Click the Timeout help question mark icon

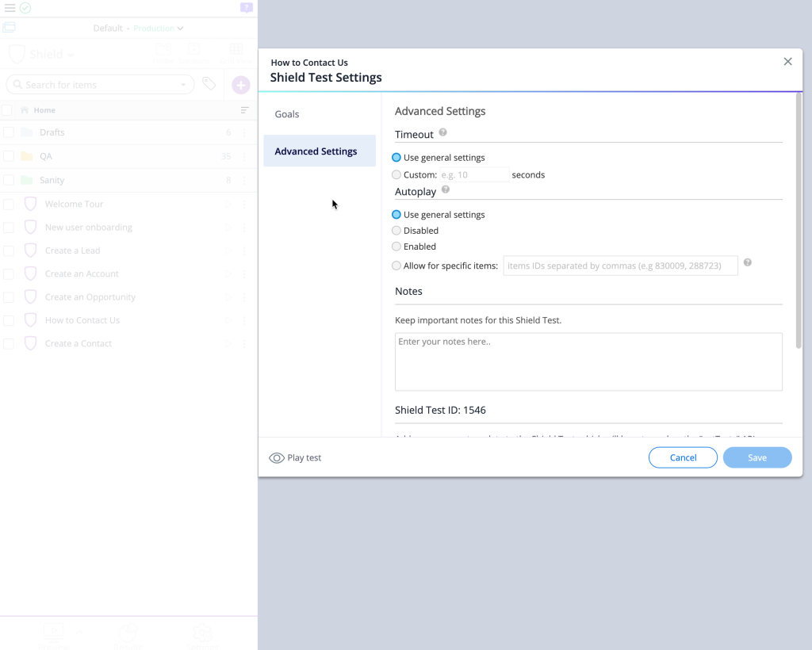pos(443,133)
